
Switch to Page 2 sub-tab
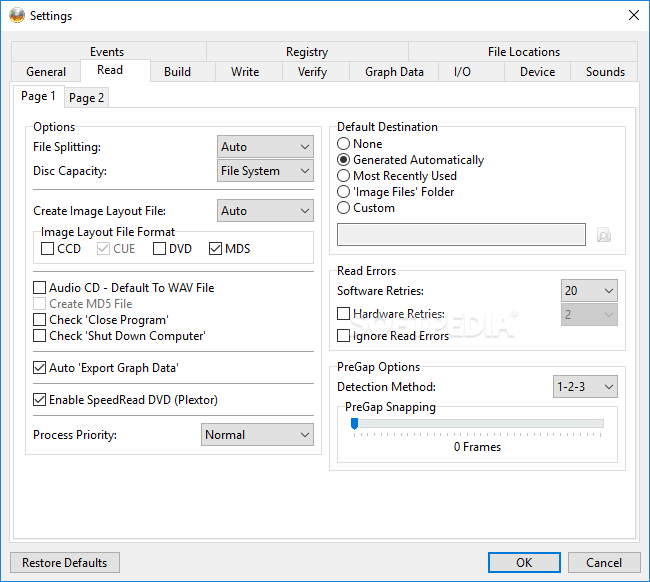tap(86, 98)
